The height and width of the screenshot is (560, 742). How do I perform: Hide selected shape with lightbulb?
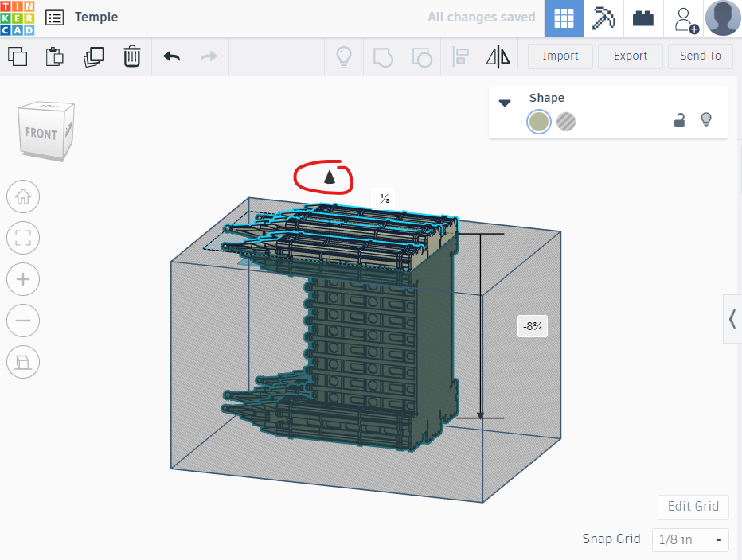(706, 120)
